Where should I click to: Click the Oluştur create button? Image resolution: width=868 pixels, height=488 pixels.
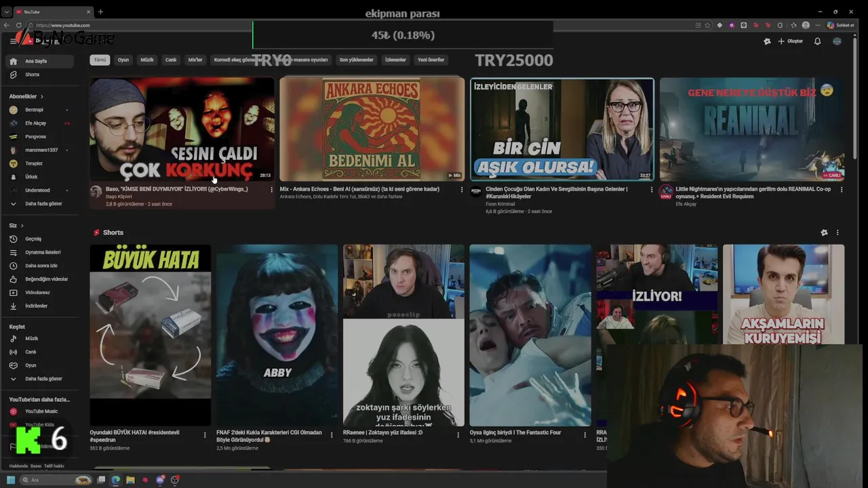[791, 41]
